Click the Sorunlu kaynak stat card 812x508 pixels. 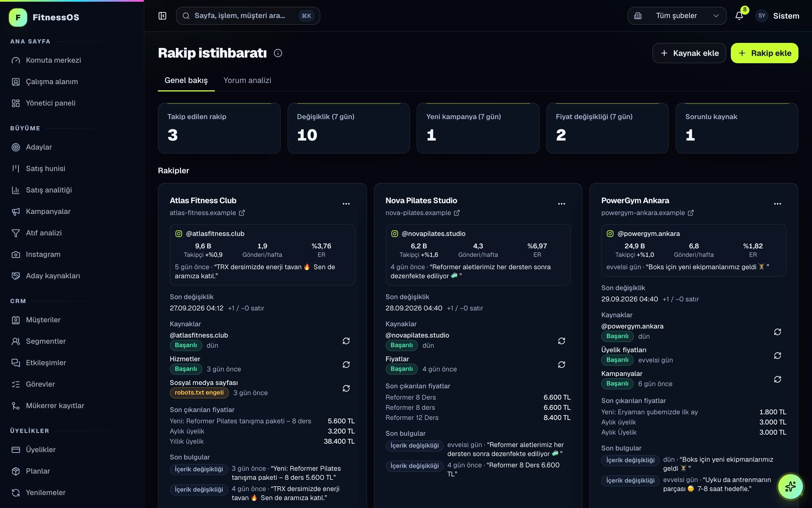736,128
